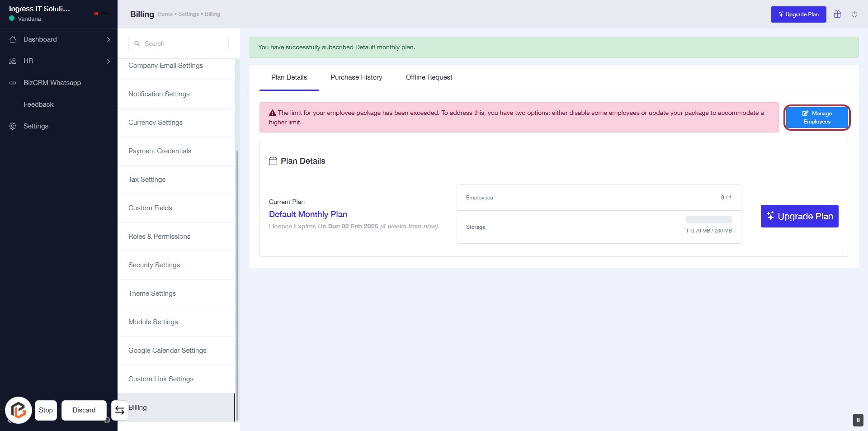Click the Dashboard home icon in sidebar
This screenshot has height=431, width=868.
(x=13, y=39)
